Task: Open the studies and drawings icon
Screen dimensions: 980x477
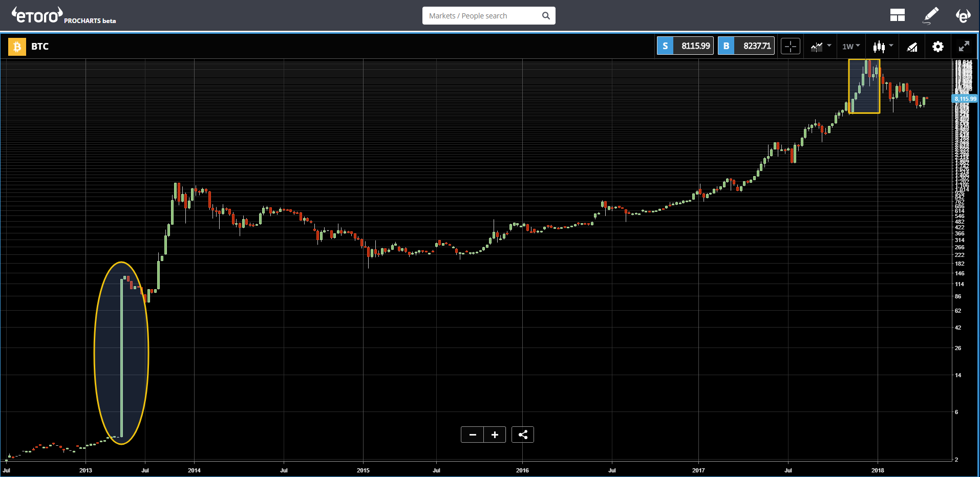Action: (912, 47)
